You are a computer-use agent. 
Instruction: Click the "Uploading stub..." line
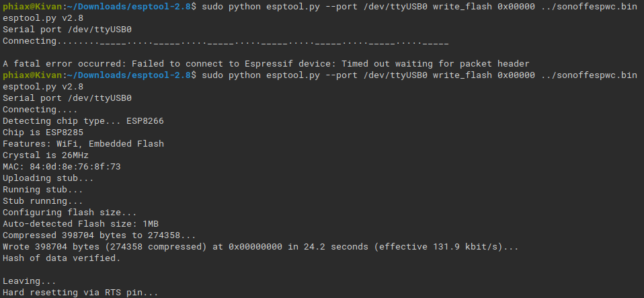tap(48, 178)
